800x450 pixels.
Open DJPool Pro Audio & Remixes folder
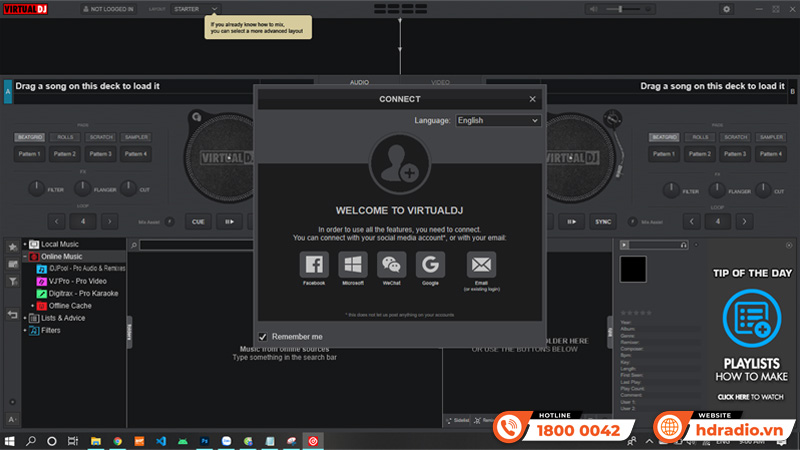[x=82, y=268]
